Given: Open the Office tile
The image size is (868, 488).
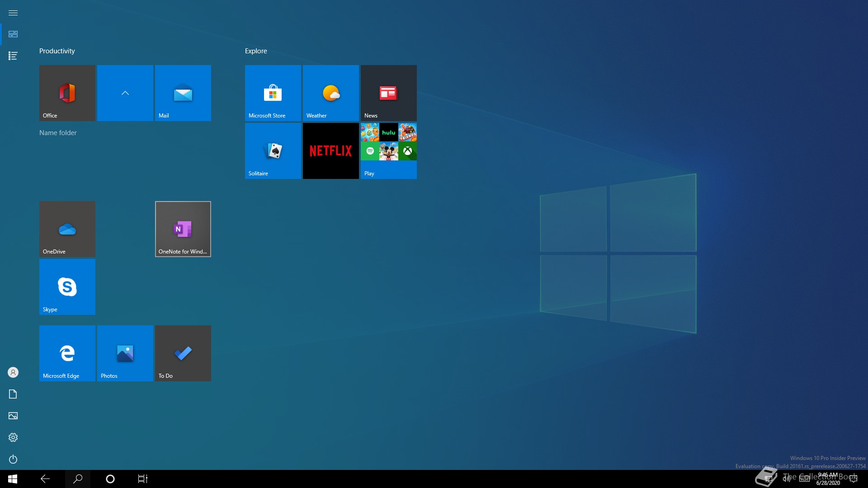Looking at the screenshot, I should coord(67,93).
